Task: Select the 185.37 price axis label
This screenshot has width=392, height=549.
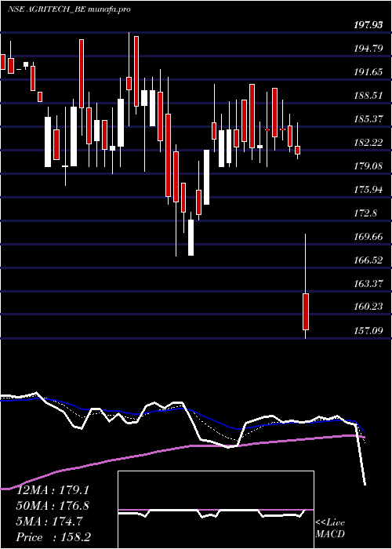Action: coord(368,119)
